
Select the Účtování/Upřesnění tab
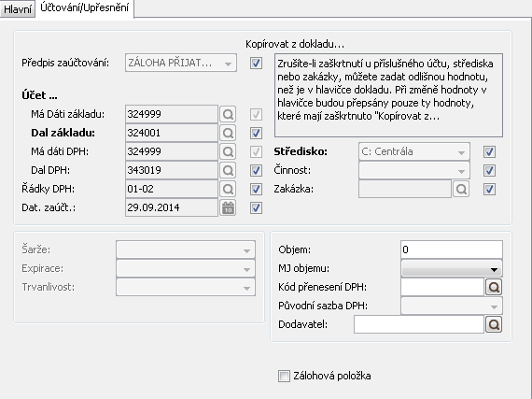(85, 7)
